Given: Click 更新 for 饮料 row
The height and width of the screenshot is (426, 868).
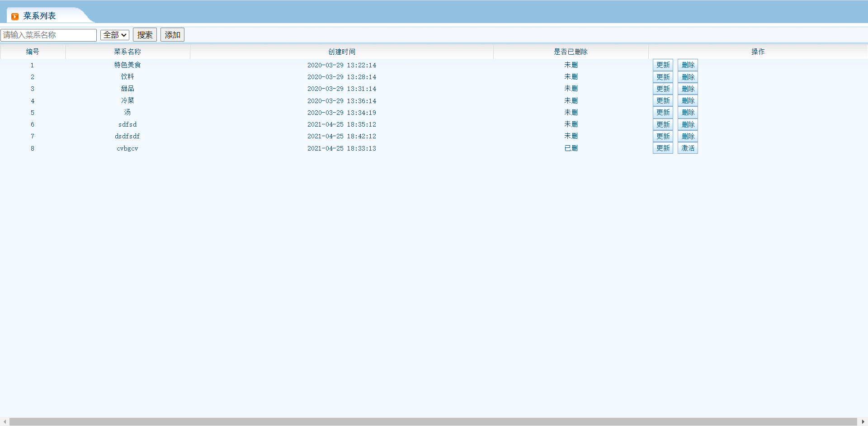Looking at the screenshot, I should pos(663,77).
